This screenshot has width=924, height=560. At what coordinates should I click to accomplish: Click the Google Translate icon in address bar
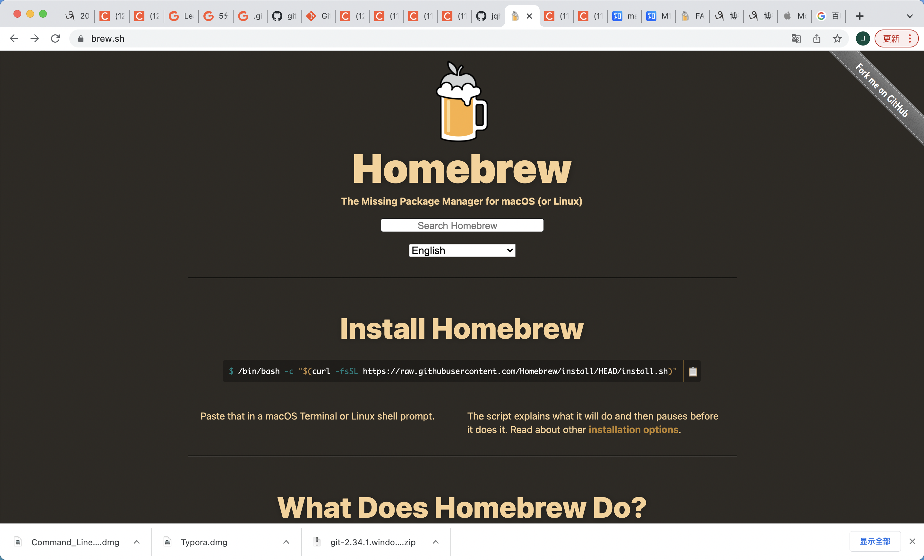tap(796, 38)
